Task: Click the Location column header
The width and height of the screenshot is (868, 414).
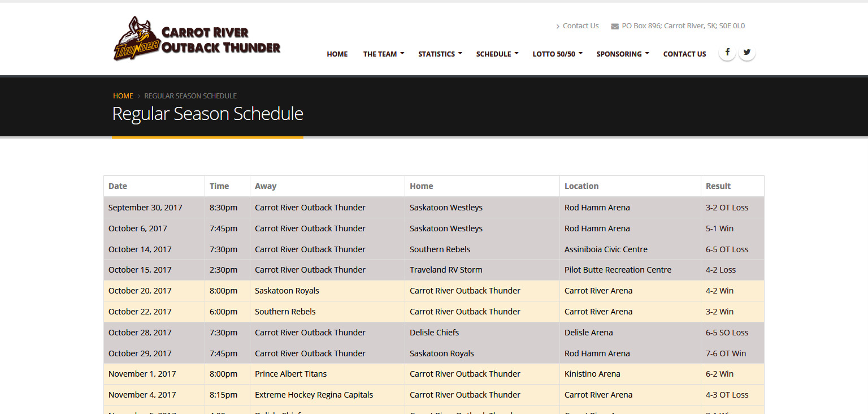Action: click(x=581, y=186)
